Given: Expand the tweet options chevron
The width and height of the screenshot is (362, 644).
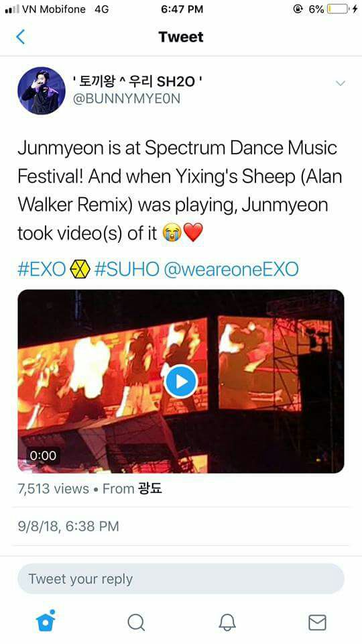Looking at the screenshot, I should pos(341,83).
